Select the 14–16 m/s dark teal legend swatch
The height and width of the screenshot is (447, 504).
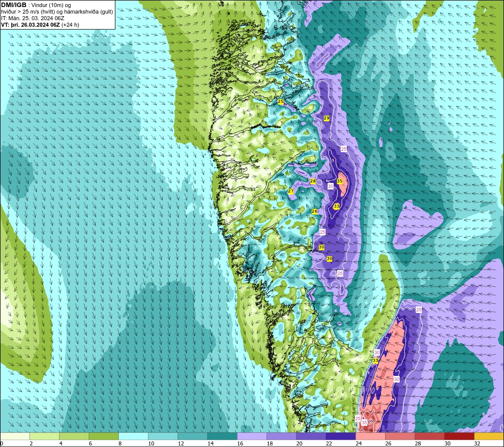click(x=222, y=436)
